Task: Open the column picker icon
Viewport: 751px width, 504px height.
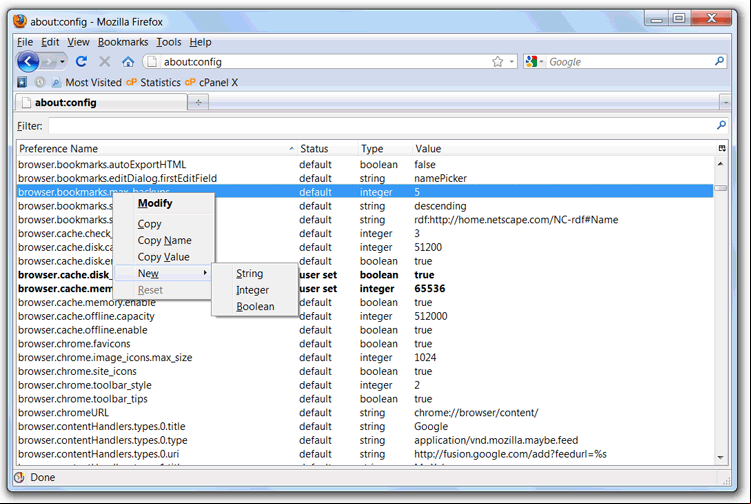Action: pos(722,149)
